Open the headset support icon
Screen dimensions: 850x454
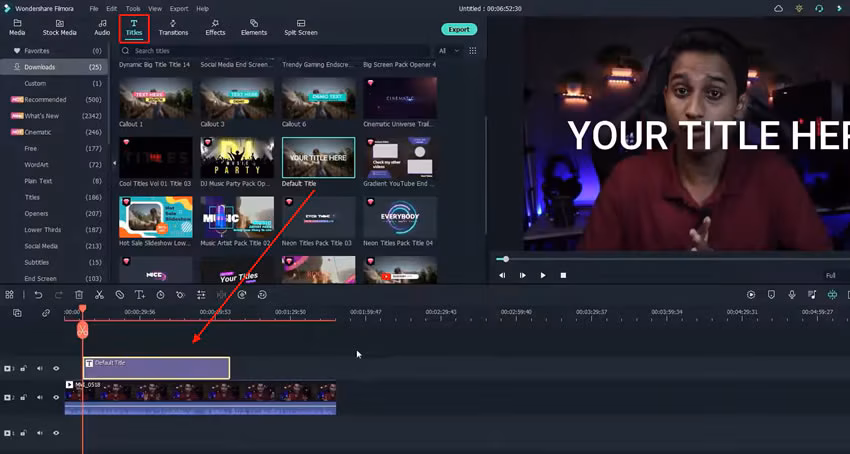click(819, 9)
